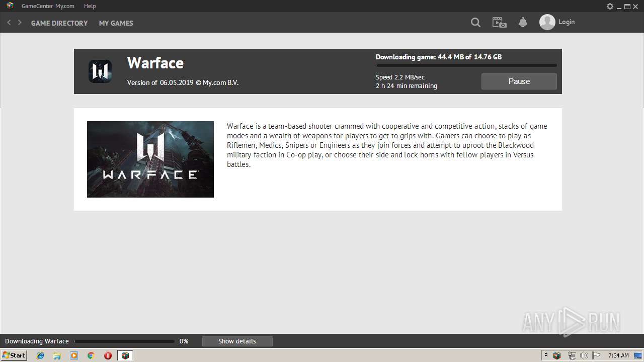Click the Warface description paragraph
The height and width of the screenshot is (362, 644).
387,145
